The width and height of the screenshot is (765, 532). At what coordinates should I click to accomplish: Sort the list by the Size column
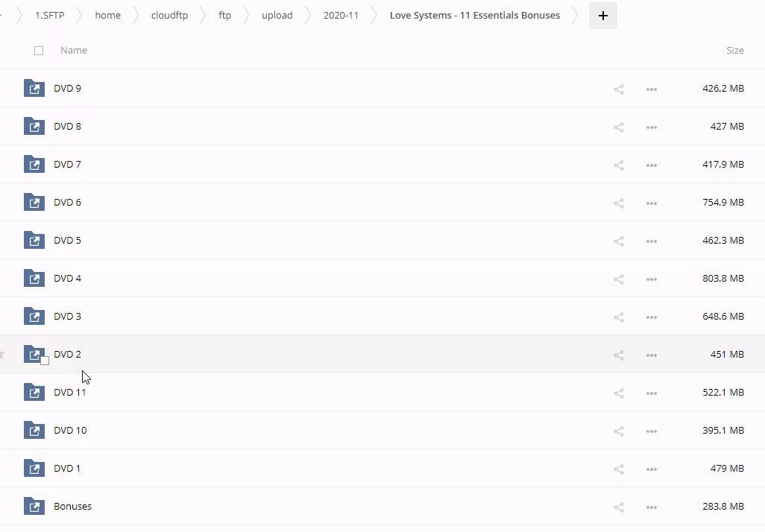tap(734, 51)
